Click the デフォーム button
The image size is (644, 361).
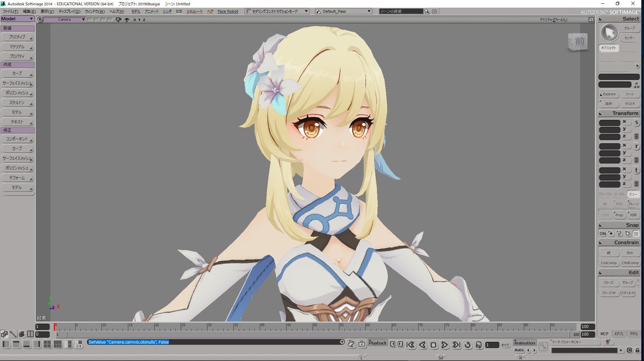tap(17, 178)
